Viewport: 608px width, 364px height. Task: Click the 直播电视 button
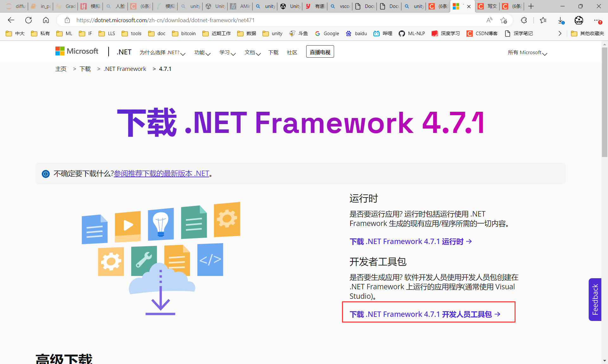(x=320, y=52)
